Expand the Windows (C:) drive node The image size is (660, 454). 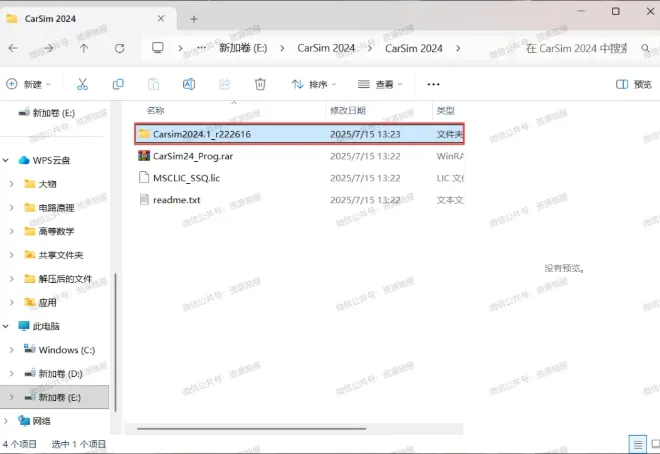coord(12,350)
